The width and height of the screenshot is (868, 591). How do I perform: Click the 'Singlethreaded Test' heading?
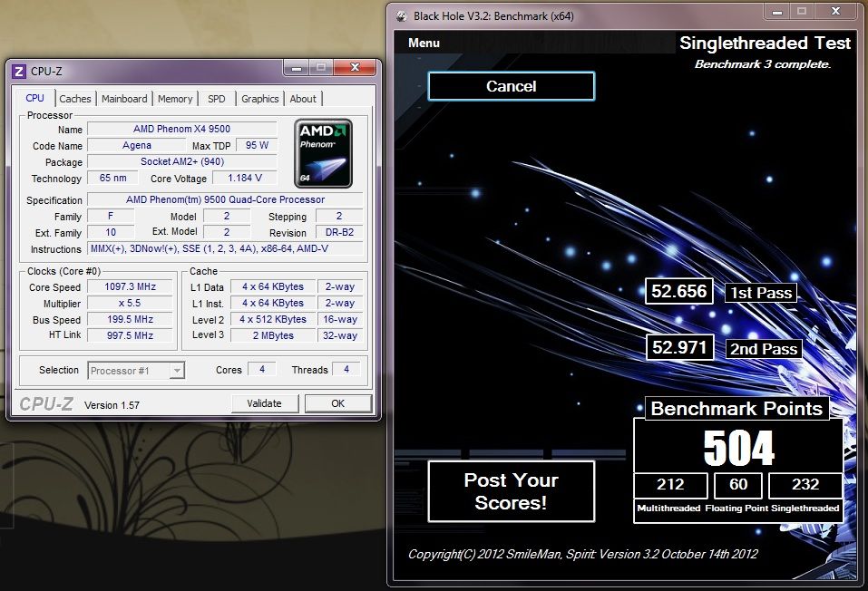point(765,44)
